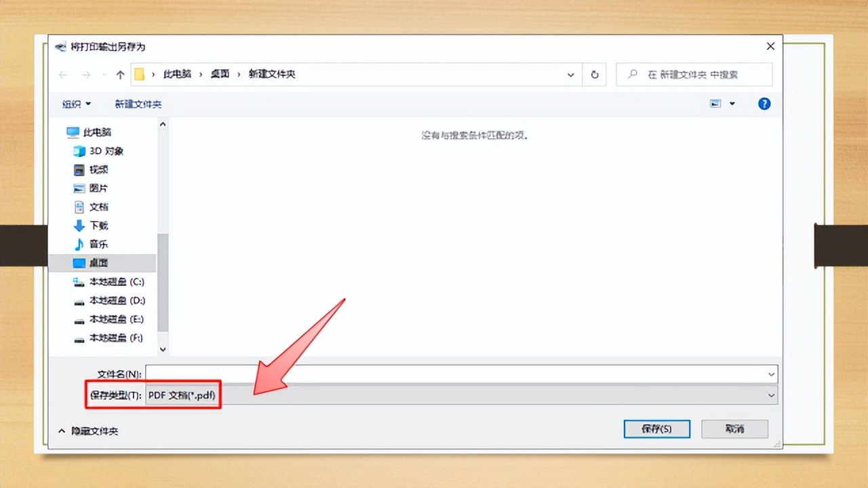Click the Forward navigation arrow
The width and height of the screenshot is (868, 488).
(x=85, y=75)
